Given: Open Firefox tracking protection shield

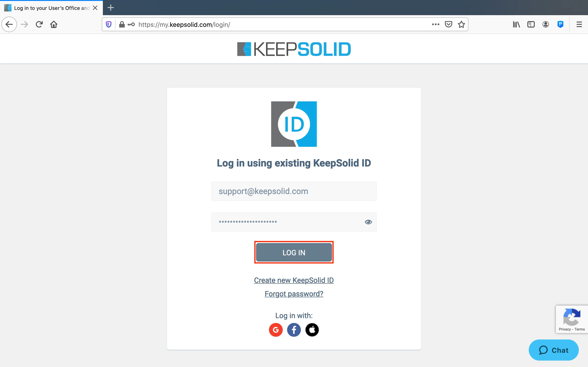Looking at the screenshot, I should point(109,25).
